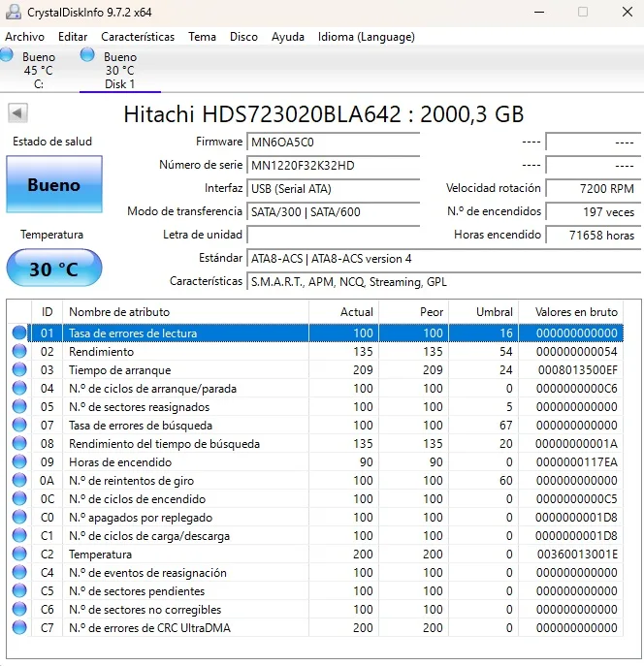The image size is (644, 666).
Task: Click the Número de serie field
Action: [x=333, y=165]
